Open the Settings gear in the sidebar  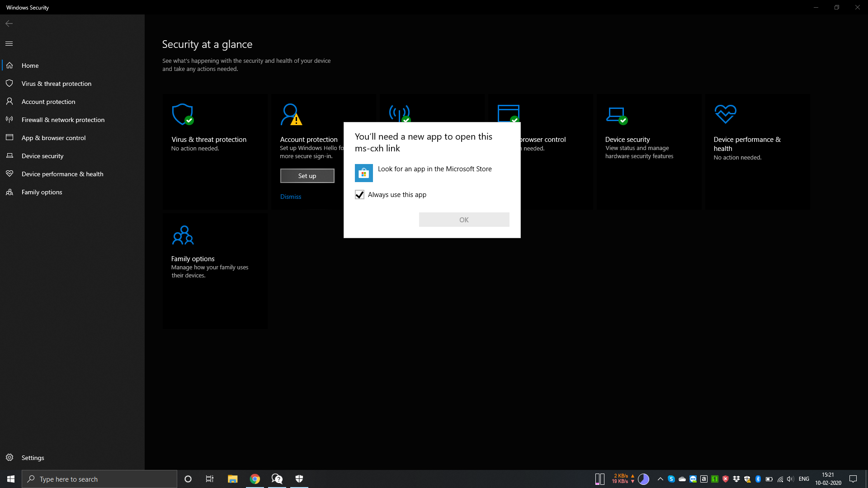[10, 457]
